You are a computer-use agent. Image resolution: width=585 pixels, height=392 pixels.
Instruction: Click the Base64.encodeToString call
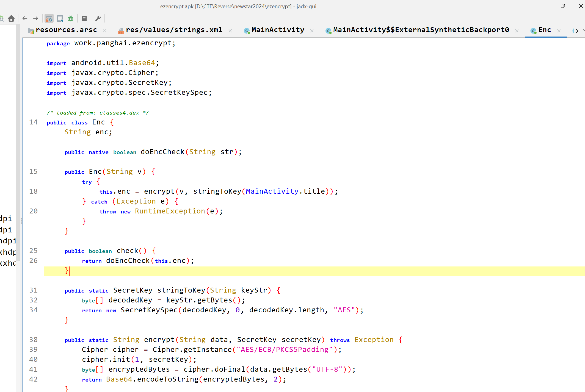[152, 379]
